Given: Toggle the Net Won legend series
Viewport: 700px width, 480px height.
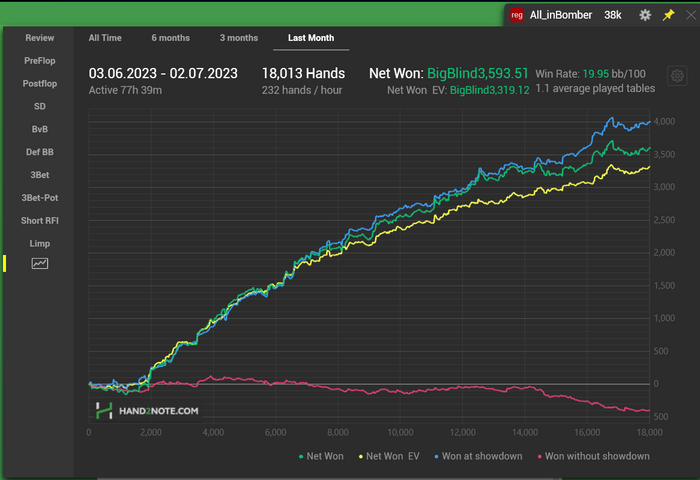Looking at the screenshot, I should pos(321,456).
